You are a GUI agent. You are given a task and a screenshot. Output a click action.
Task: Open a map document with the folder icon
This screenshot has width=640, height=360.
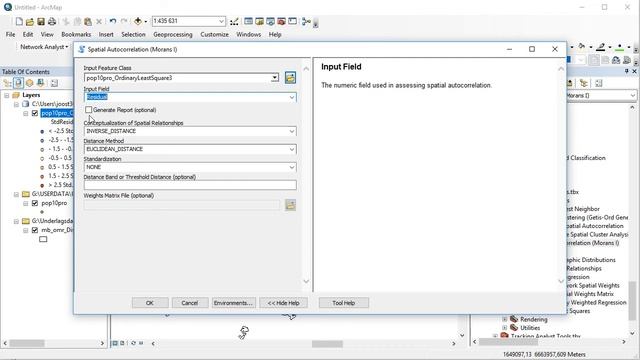[30, 21]
